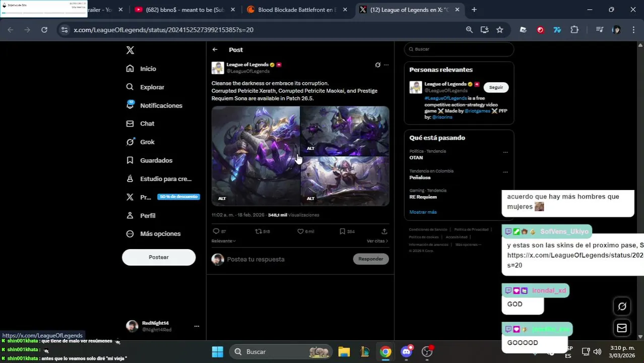Click the zoom magnifier icon in address bar
644x363 pixels.
point(469,30)
